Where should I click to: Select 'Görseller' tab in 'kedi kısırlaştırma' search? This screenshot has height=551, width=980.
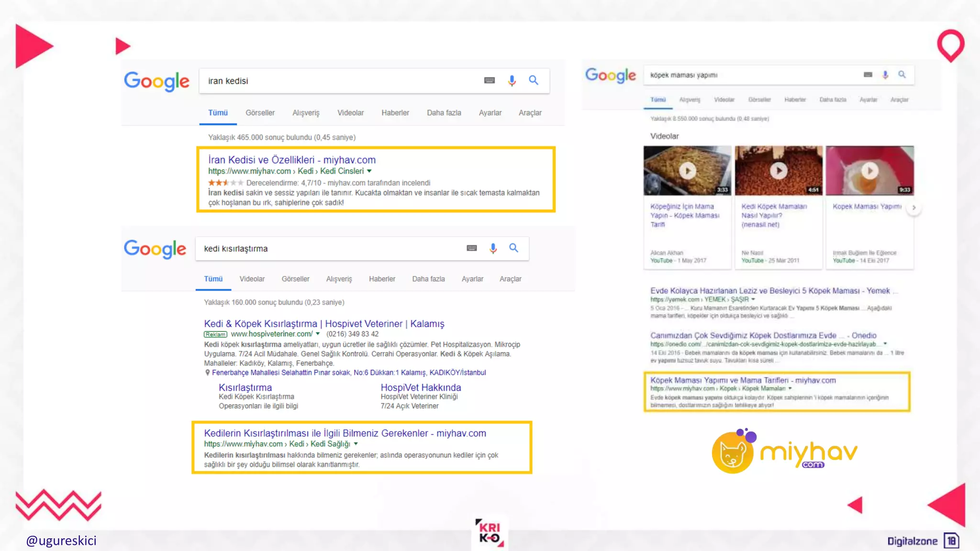(296, 279)
